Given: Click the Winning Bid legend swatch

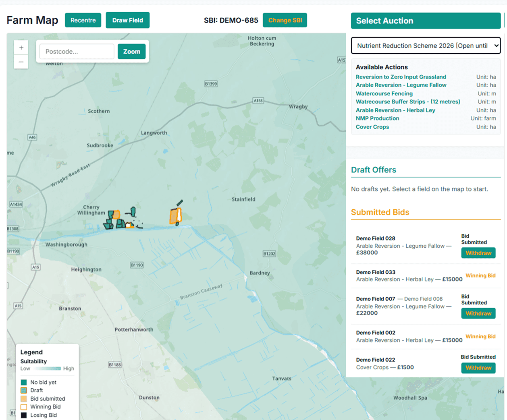Looking at the screenshot, I should click(24, 407).
